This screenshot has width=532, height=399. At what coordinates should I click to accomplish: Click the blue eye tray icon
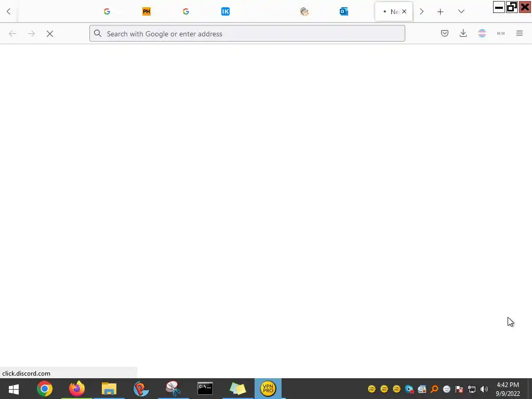pyautogui.click(x=409, y=389)
